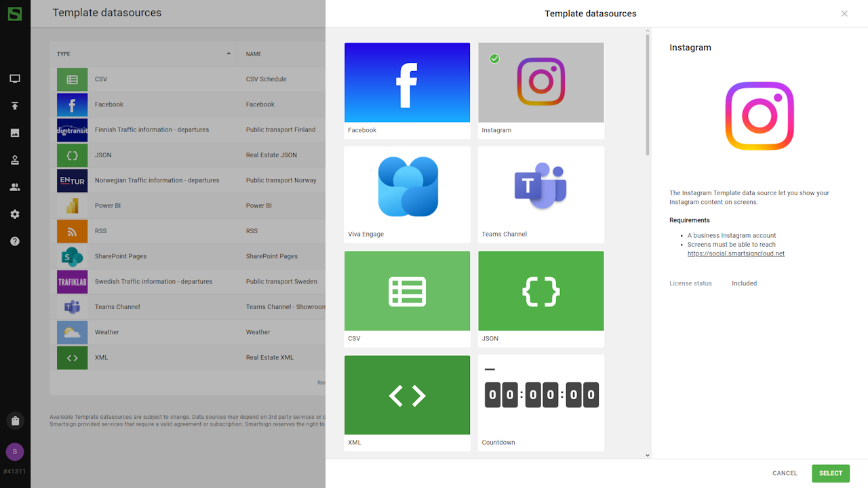Click the NAME column header
This screenshot has width=868, height=488.
click(x=254, y=54)
